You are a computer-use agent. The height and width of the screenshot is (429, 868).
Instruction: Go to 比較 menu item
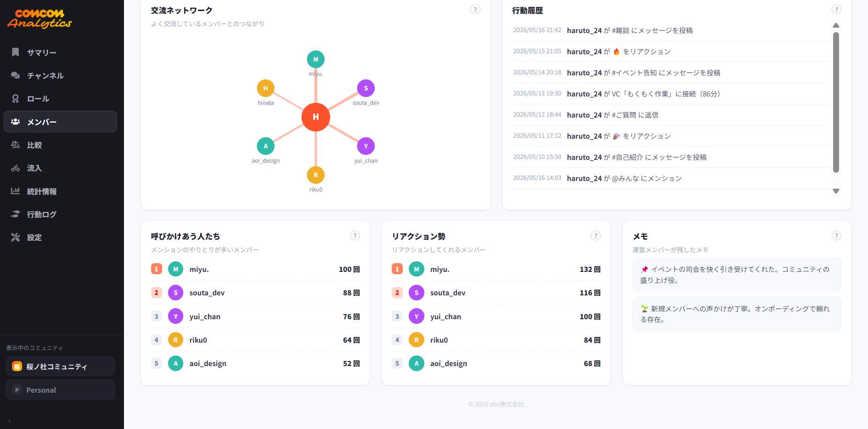tap(60, 145)
